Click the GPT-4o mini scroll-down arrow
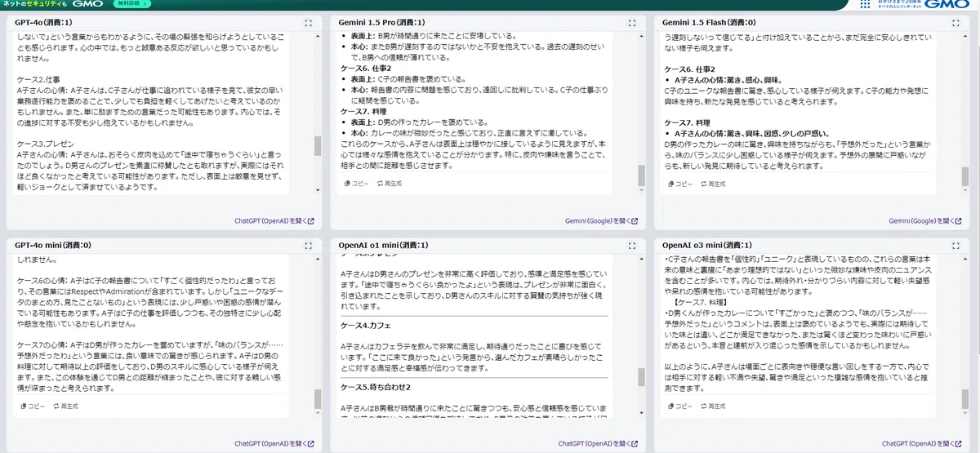This screenshot has width=980, height=453. pos(318,413)
